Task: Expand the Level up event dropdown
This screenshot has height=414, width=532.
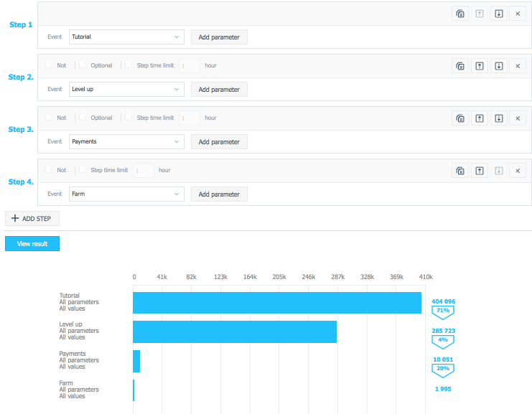Action: (126, 89)
